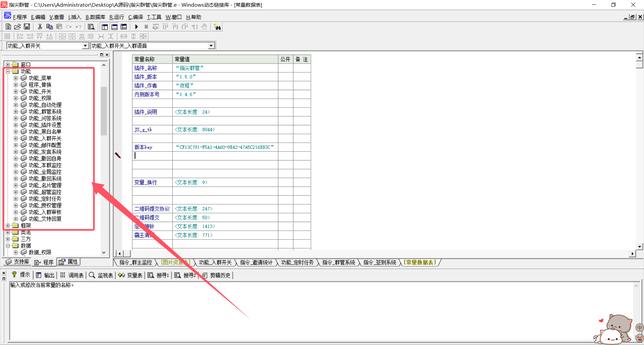This screenshot has height=345, width=644.
Task: Switch to the 功能_定时任务 tab
Action: click(297, 263)
